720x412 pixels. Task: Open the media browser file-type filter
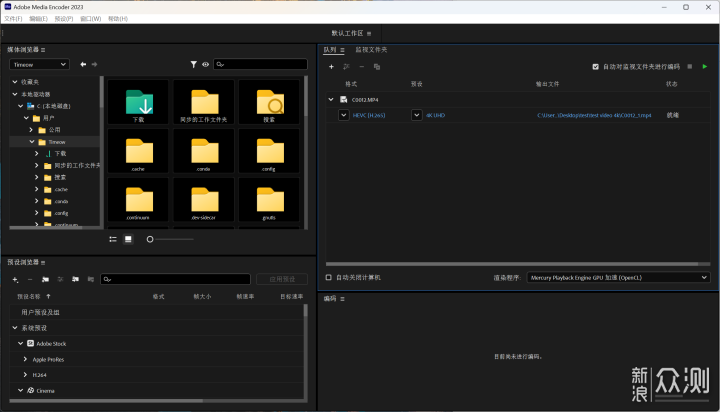pos(194,64)
